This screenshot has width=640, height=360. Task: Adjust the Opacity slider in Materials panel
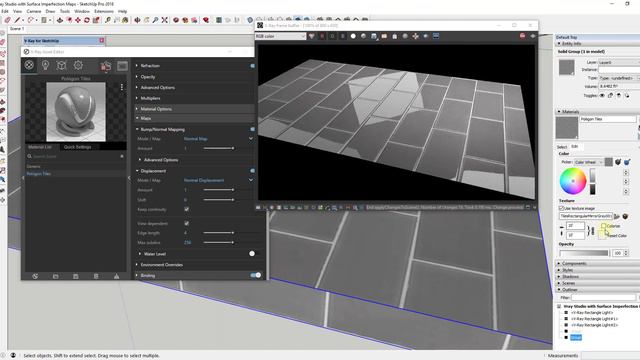coord(583,253)
